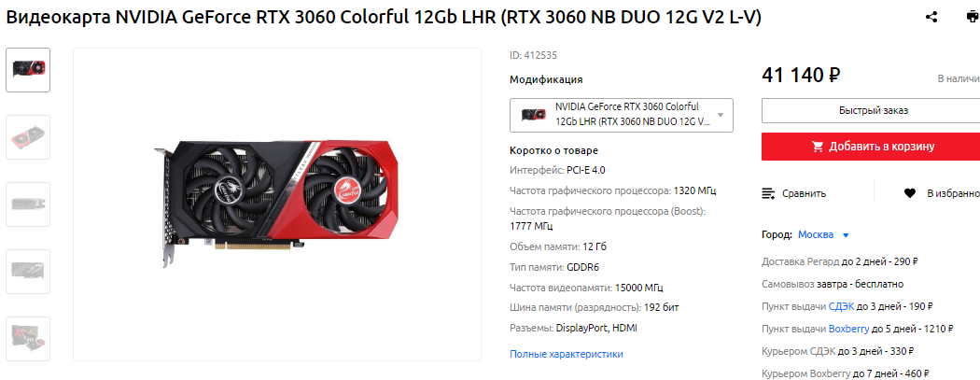Click the small card image in Модификация box
980x380 pixels.
pos(533,115)
